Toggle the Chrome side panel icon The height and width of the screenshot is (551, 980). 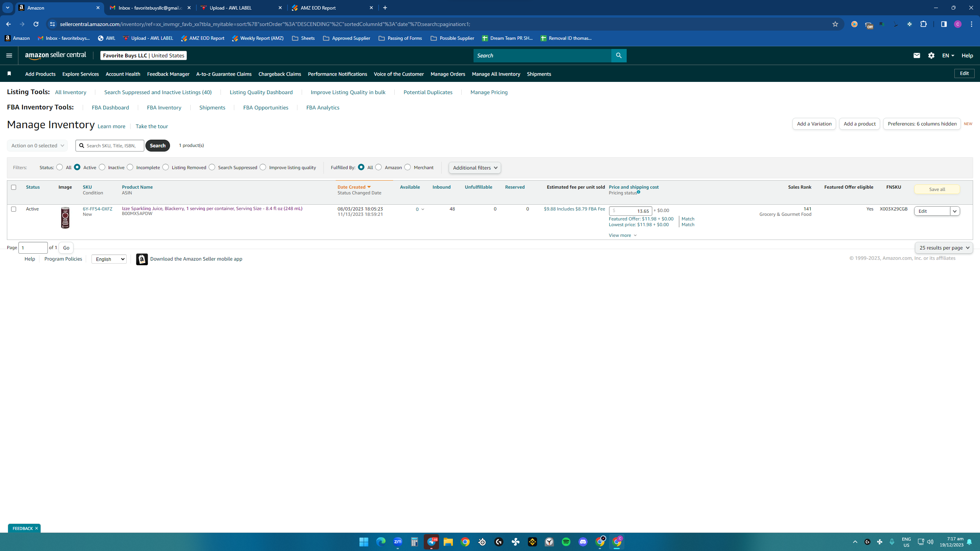click(x=944, y=24)
